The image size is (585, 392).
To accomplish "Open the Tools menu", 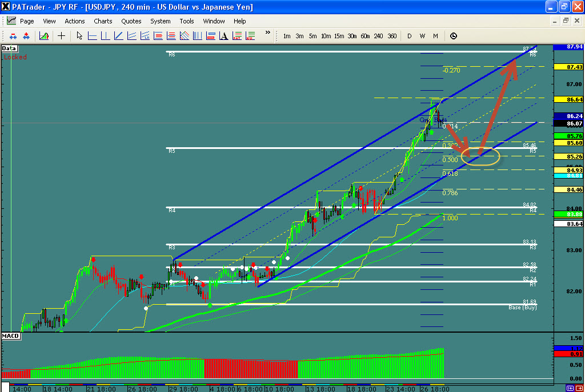I will click(187, 21).
